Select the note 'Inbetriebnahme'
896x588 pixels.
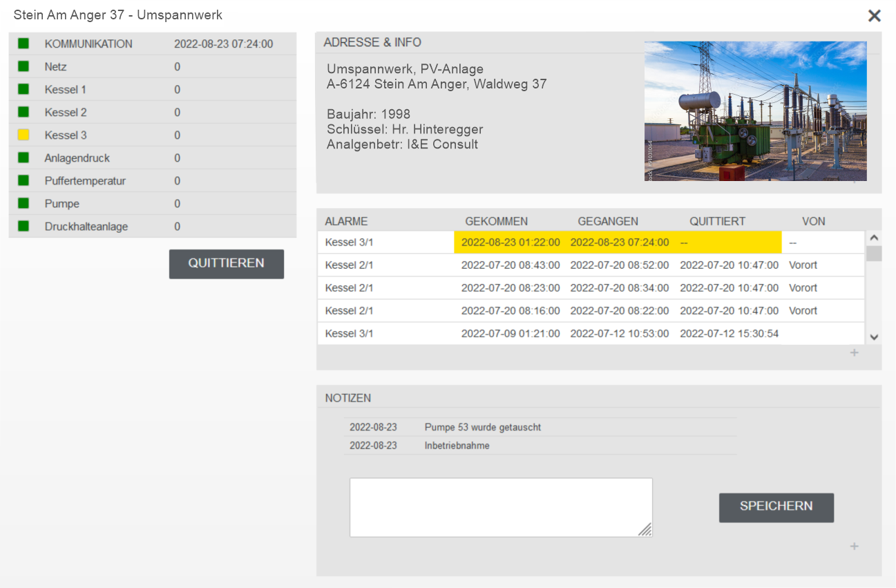click(457, 446)
